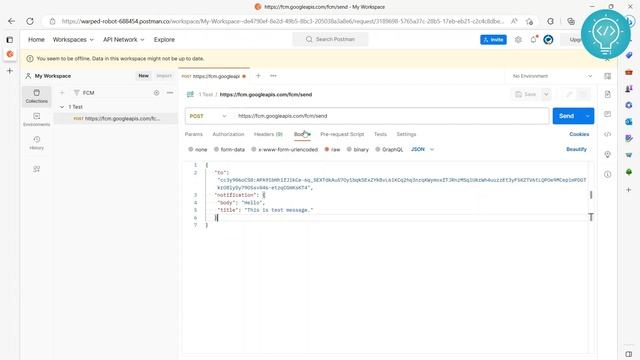
Task: Select the none body type
Action: [198, 149]
